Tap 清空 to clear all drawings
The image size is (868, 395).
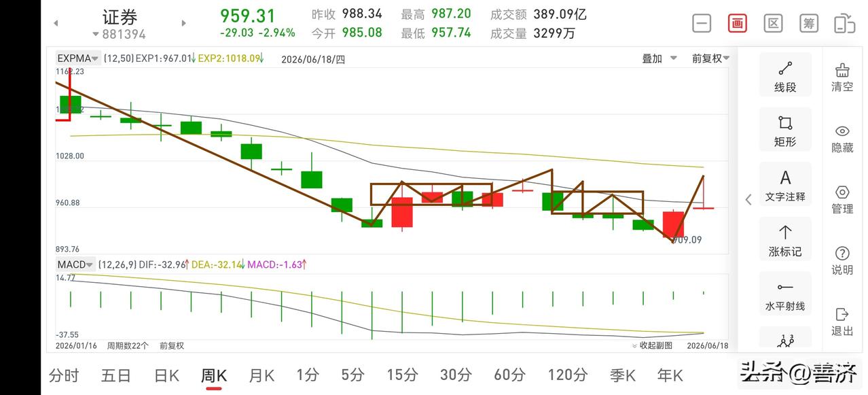click(842, 77)
